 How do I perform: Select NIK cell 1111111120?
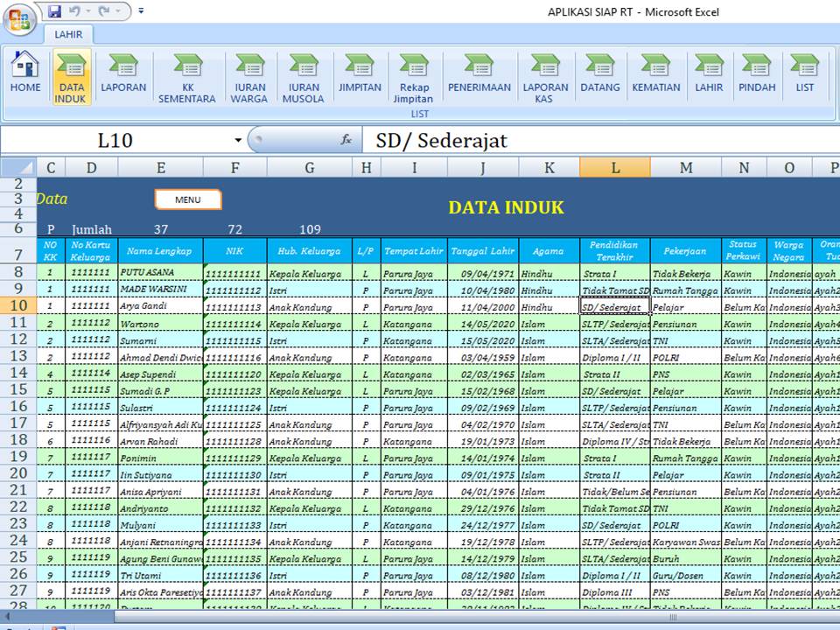click(x=234, y=374)
